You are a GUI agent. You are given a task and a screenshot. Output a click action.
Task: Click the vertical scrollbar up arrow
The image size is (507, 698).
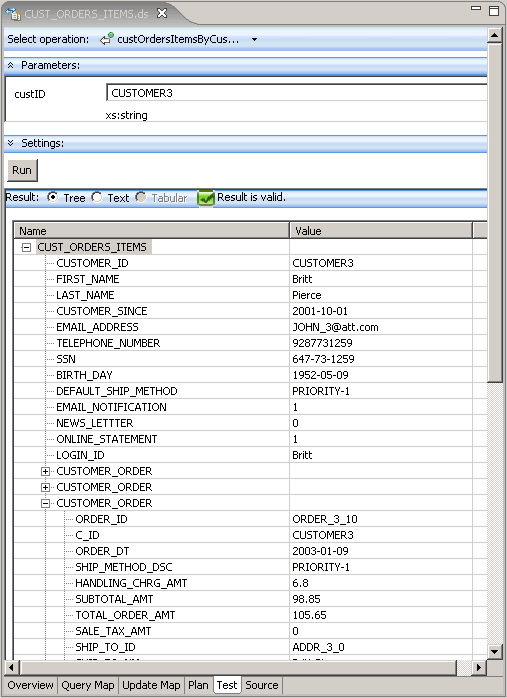(495, 35)
